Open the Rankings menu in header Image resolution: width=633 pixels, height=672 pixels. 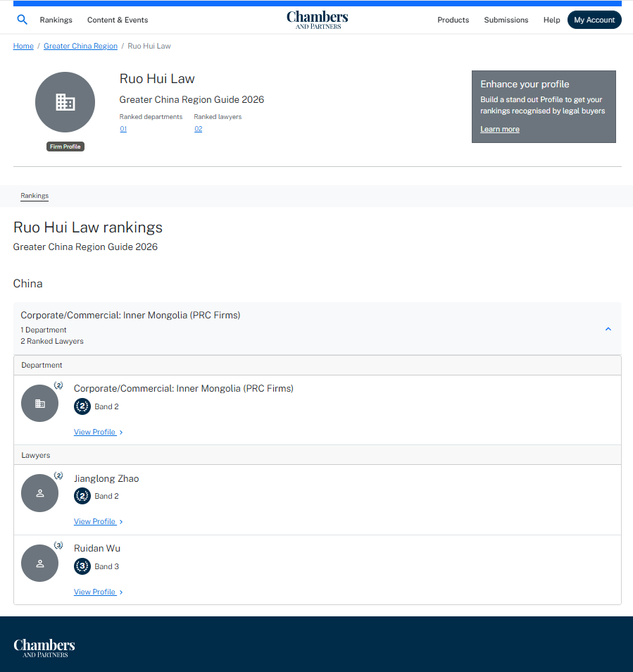[56, 20]
